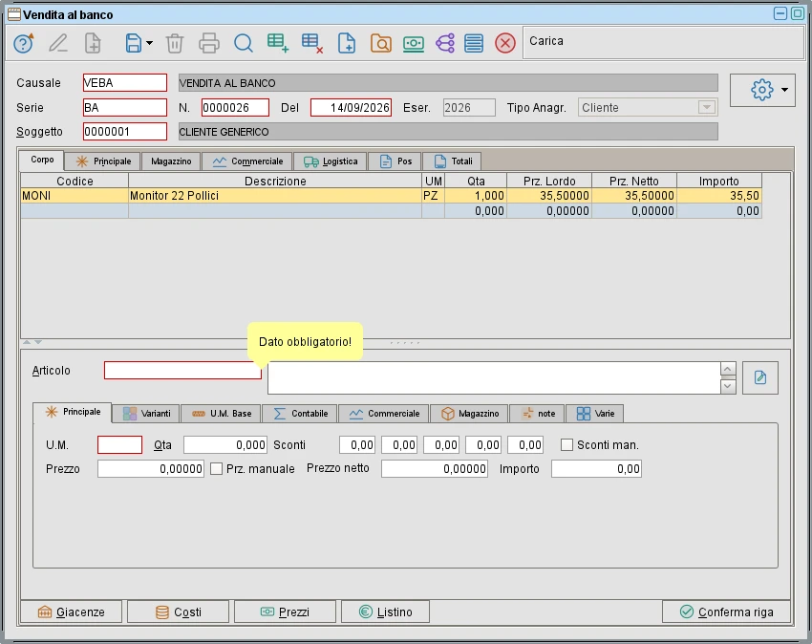
Task: Create new document with plus-page icon
Action: click(93, 43)
